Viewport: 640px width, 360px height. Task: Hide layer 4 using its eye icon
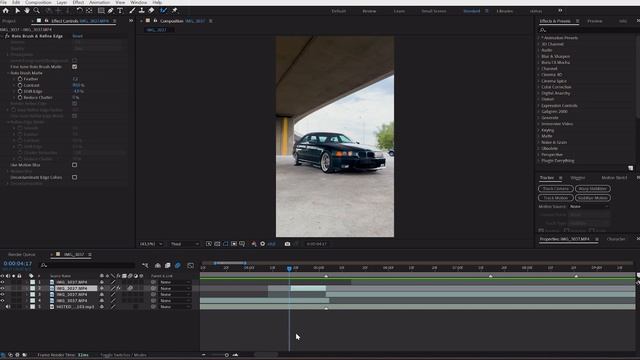[2, 300]
